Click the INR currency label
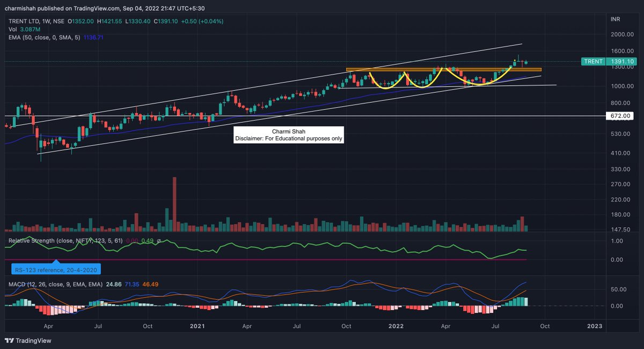 [x=616, y=20]
